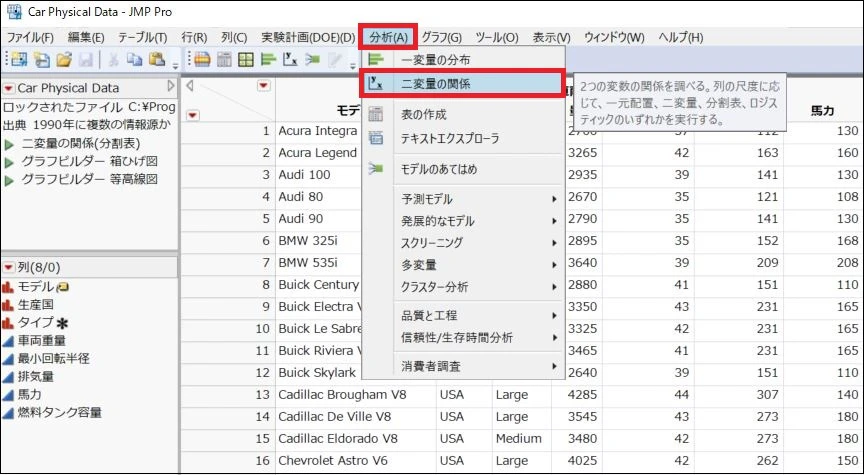Expand the 予測モデル submenu
The image size is (864, 475).
coord(479,199)
